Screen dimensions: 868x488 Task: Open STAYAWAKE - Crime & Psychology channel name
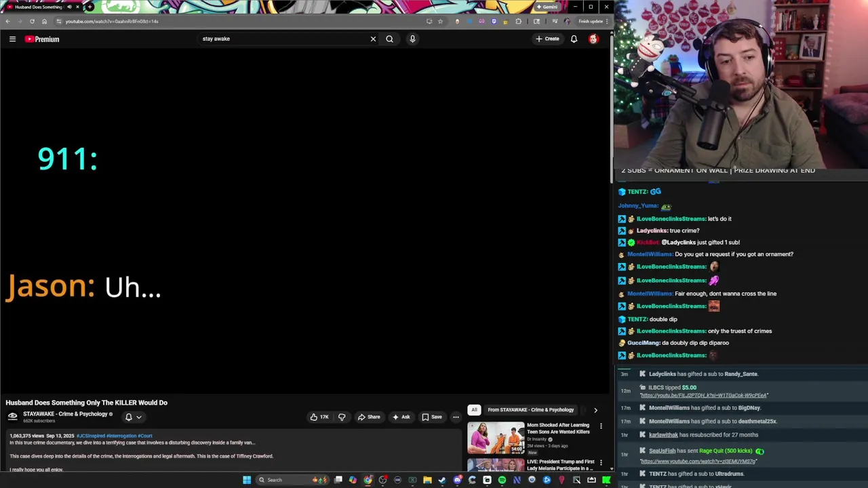pos(65,414)
